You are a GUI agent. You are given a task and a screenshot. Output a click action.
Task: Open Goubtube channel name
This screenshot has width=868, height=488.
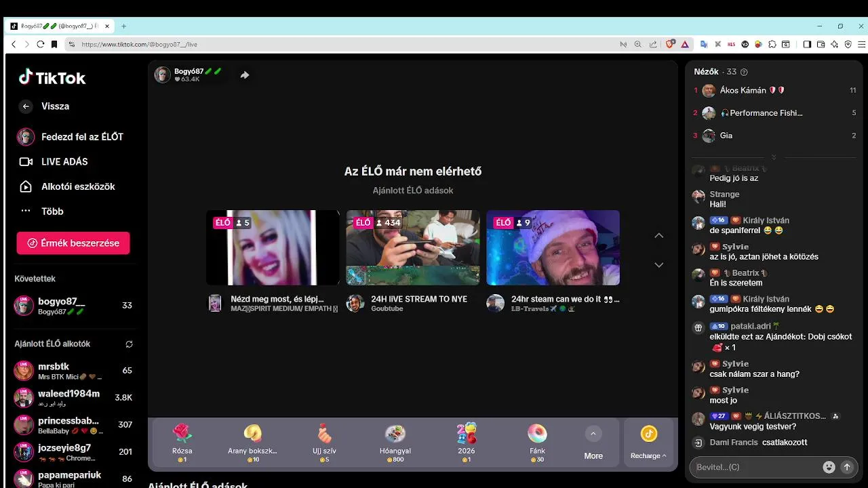(x=387, y=308)
